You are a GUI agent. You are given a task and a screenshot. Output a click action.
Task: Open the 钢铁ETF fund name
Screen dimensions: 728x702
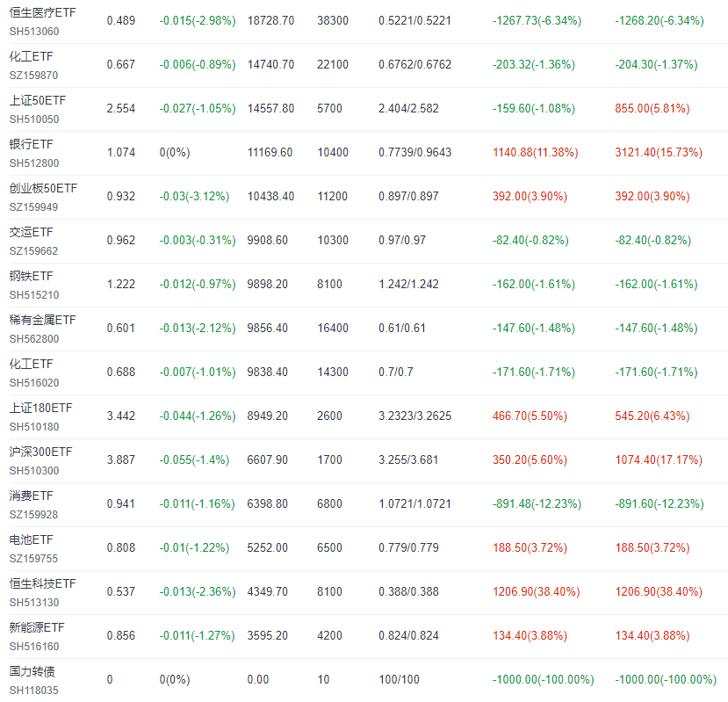click(x=31, y=277)
